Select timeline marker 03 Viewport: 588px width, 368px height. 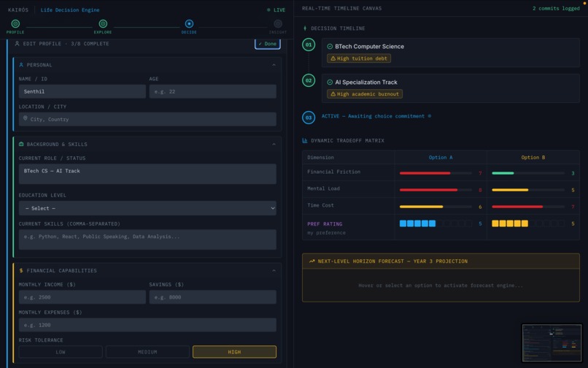click(x=309, y=118)
